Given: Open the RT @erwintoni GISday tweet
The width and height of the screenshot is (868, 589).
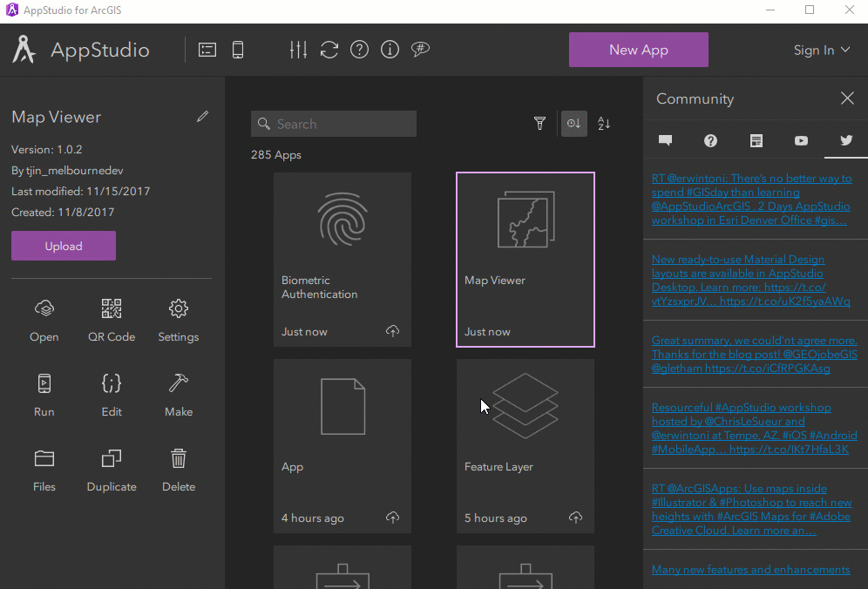Looking at the screenshot, I should 752,200.
